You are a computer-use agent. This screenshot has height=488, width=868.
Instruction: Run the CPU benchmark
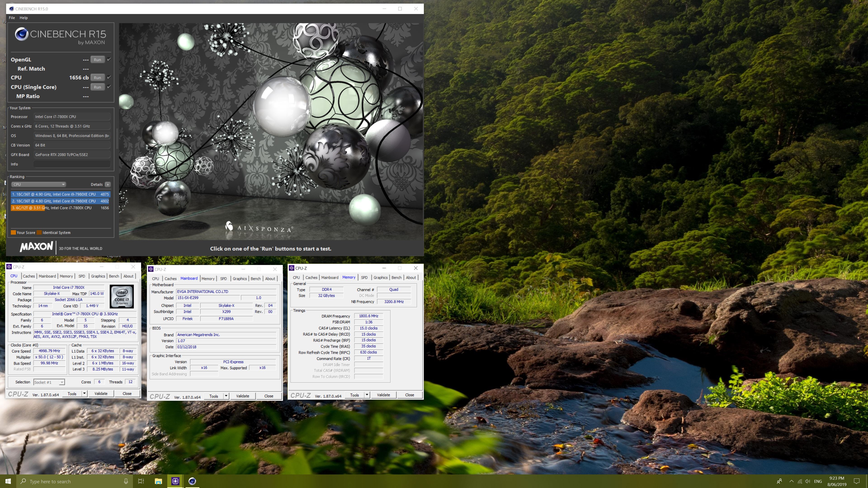(97, 77)
